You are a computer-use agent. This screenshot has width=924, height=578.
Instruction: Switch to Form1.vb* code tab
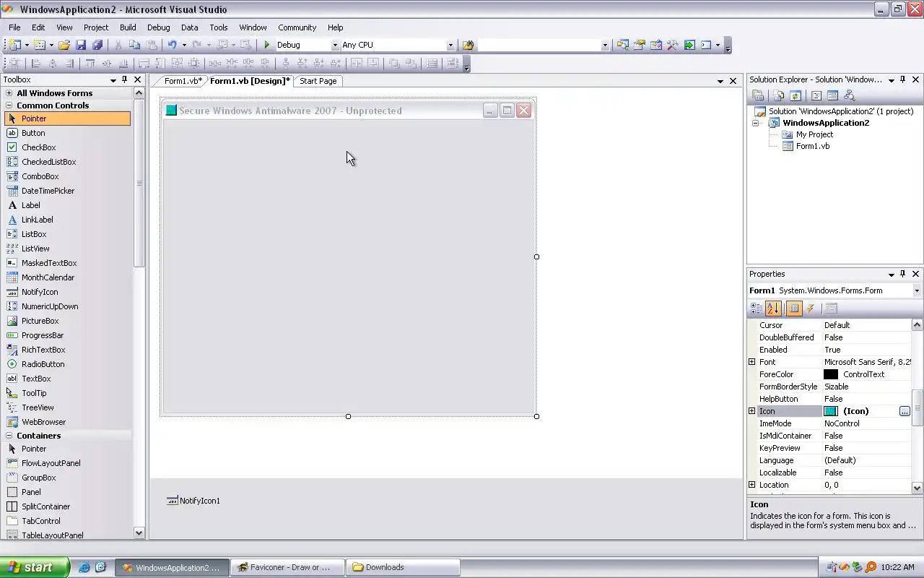point(183,81)
